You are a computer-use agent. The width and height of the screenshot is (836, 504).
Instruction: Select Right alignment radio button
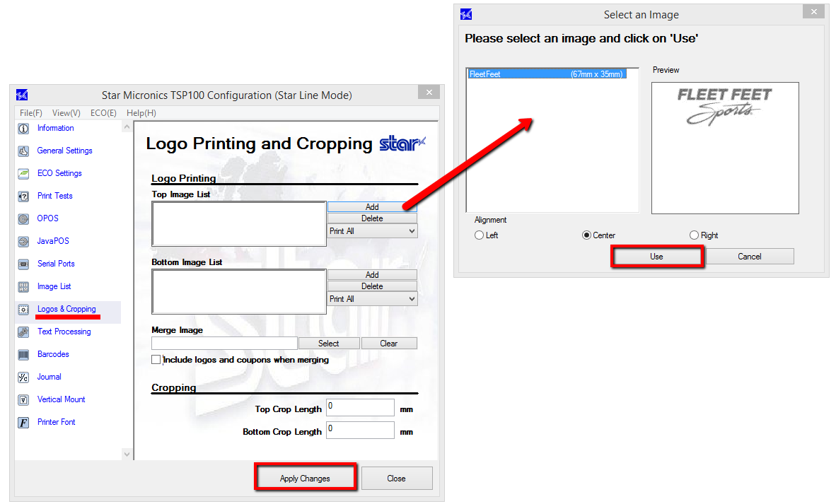(694, 235)
